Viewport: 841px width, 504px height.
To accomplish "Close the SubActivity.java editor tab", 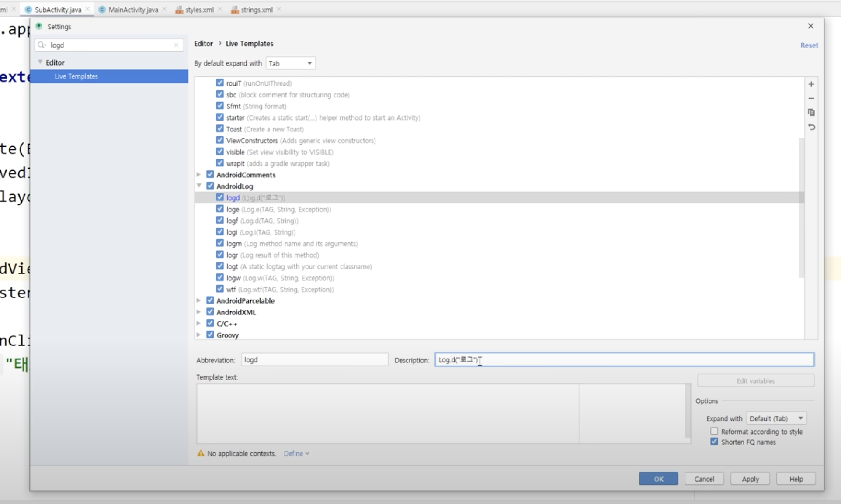I will tap(88, 9).
